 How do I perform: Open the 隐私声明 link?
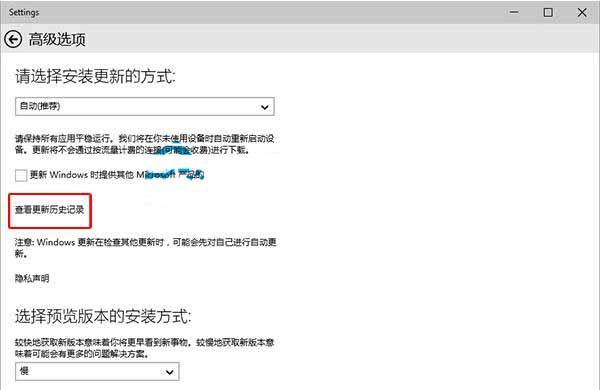click(32, 278)
